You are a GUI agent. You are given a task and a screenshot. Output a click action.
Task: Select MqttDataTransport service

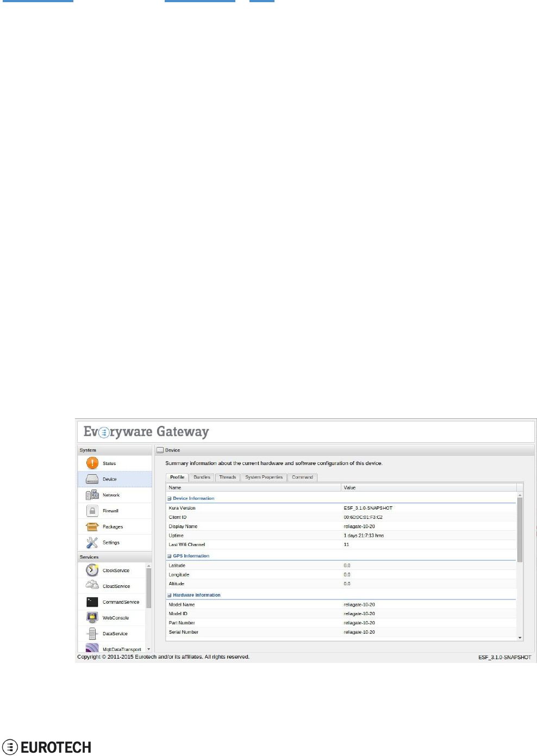pyautogui.click(x=111, y=648)
